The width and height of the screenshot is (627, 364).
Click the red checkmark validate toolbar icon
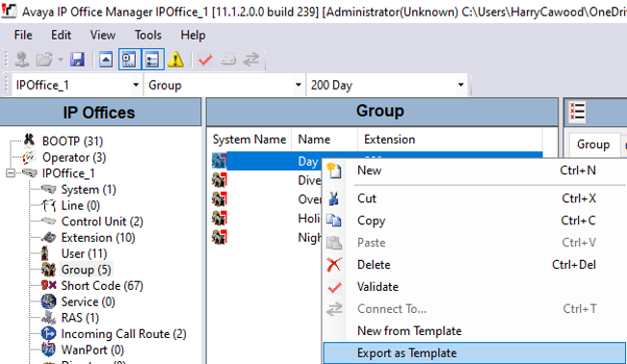(x=205, y=60)
